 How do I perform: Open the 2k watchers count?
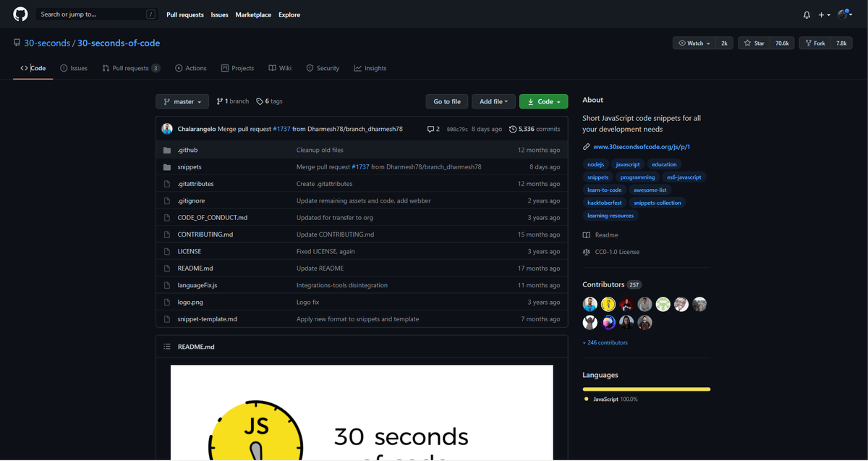coord(724,43)
